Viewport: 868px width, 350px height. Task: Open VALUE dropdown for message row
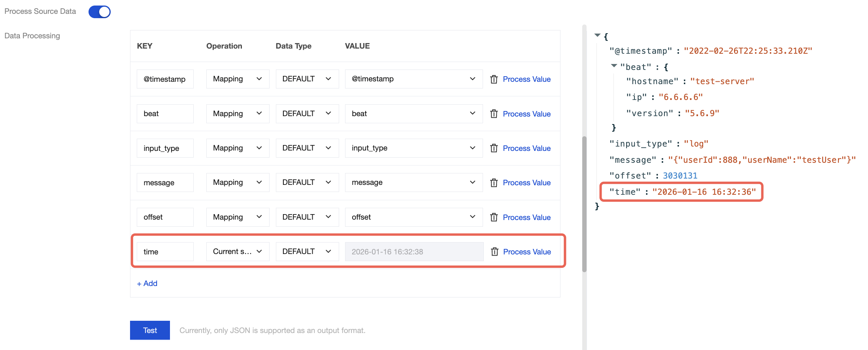coord(413,183)
